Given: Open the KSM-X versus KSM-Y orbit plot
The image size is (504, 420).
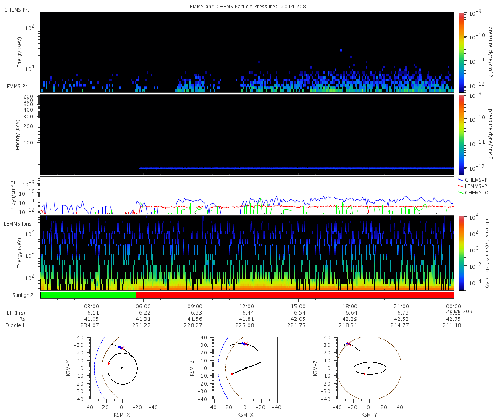Looking at the screenshot, I should [122, 368].
